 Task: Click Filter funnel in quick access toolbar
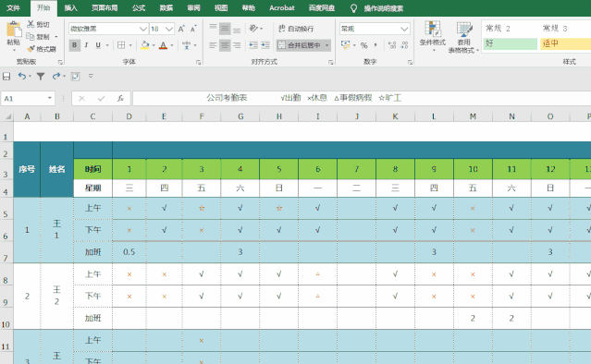tap(41, 77)
